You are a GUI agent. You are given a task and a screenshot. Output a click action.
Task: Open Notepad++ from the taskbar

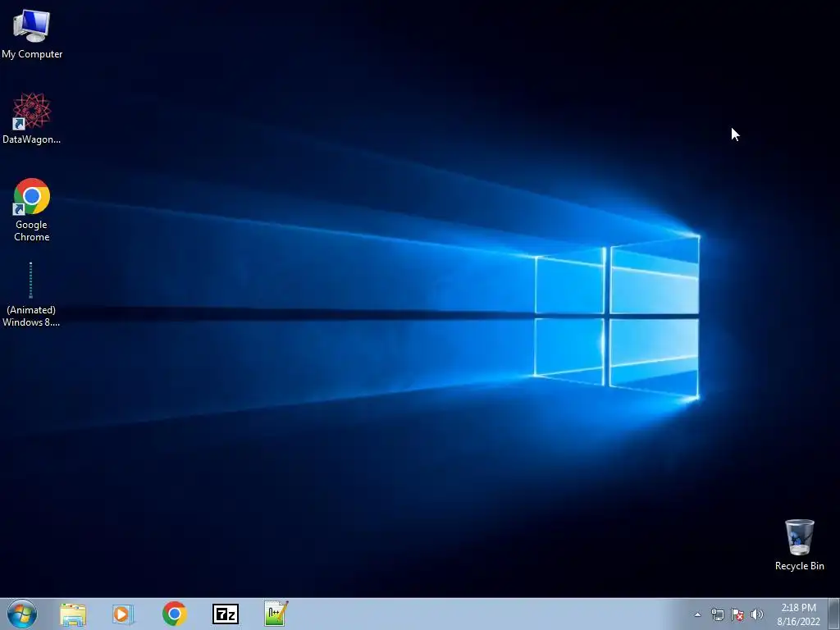[276, 614]
